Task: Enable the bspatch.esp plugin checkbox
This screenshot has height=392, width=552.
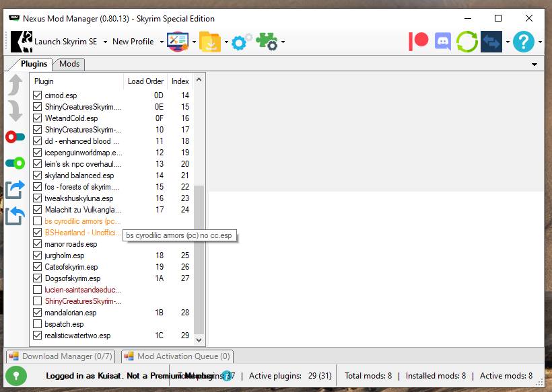Action: point(38,324)
